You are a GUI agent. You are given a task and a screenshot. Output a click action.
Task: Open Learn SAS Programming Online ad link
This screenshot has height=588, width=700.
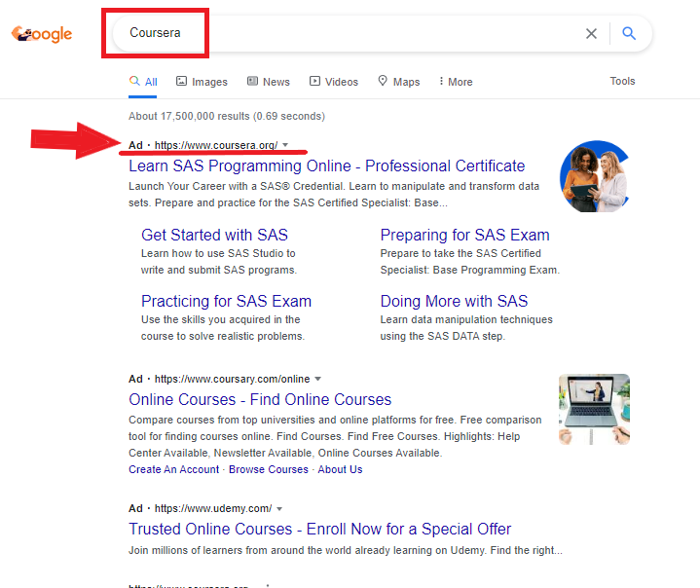[x=327, y=165]
